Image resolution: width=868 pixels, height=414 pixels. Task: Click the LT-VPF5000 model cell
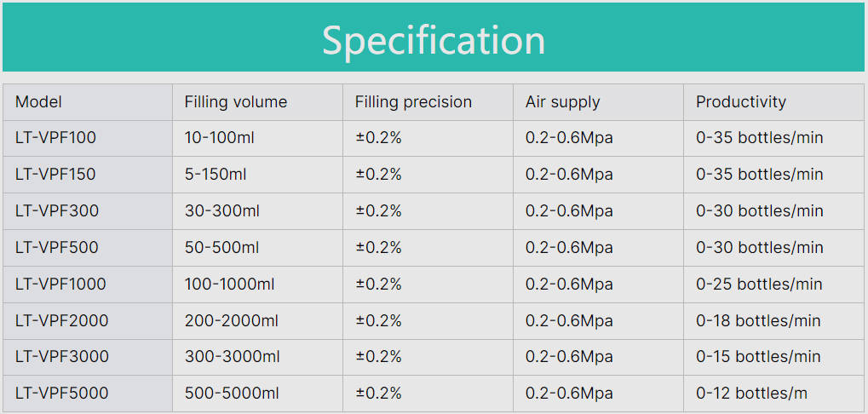tap(62, 394)
